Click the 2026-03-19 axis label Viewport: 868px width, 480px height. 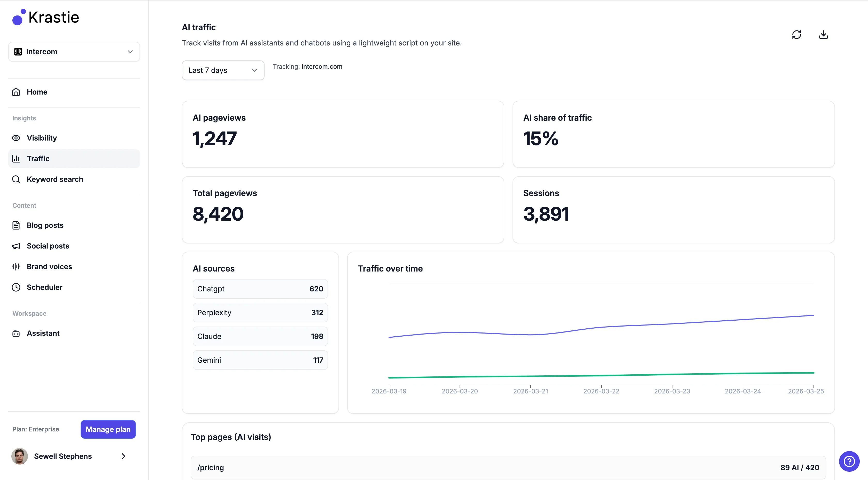(x=389, y=391)
